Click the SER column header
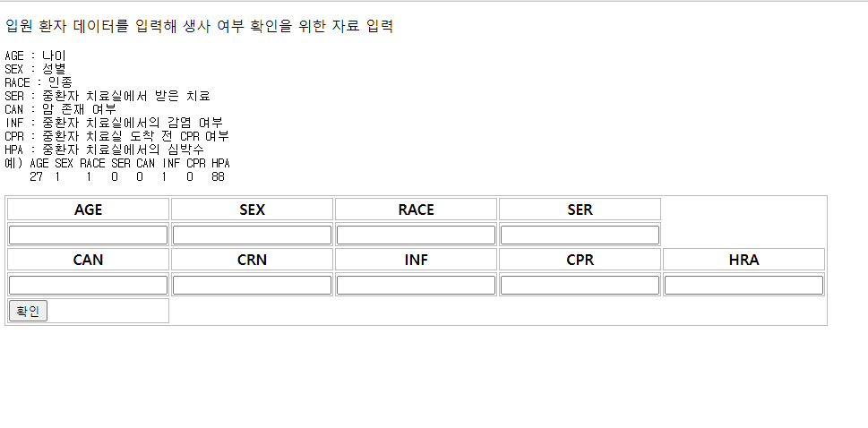 (580, 210)
